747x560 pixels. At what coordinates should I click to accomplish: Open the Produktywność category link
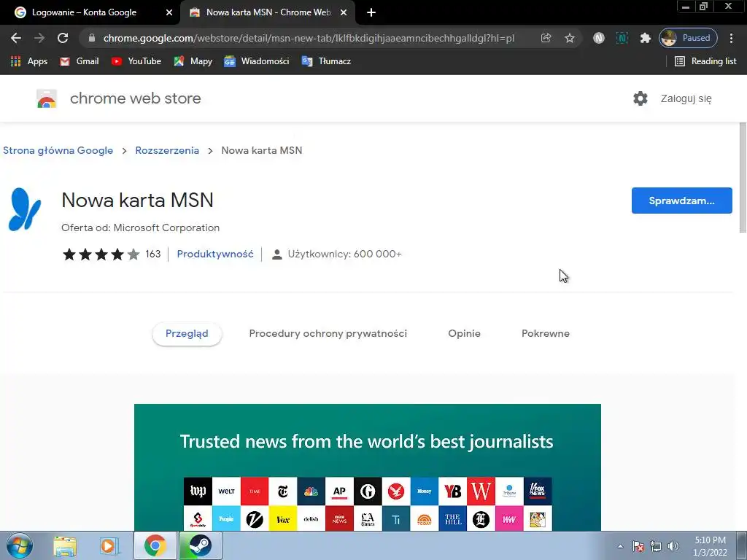(215, 254)
